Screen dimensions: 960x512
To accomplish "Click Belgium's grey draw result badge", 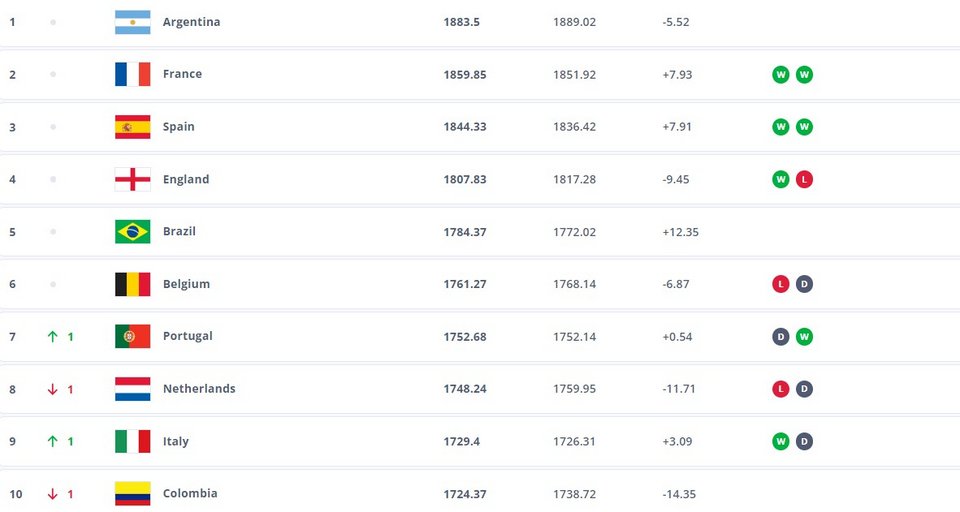I will [804, 284].
